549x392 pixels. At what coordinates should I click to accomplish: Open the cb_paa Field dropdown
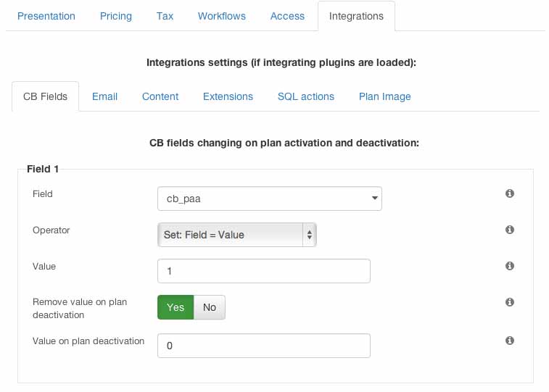[x=270, y=199]
